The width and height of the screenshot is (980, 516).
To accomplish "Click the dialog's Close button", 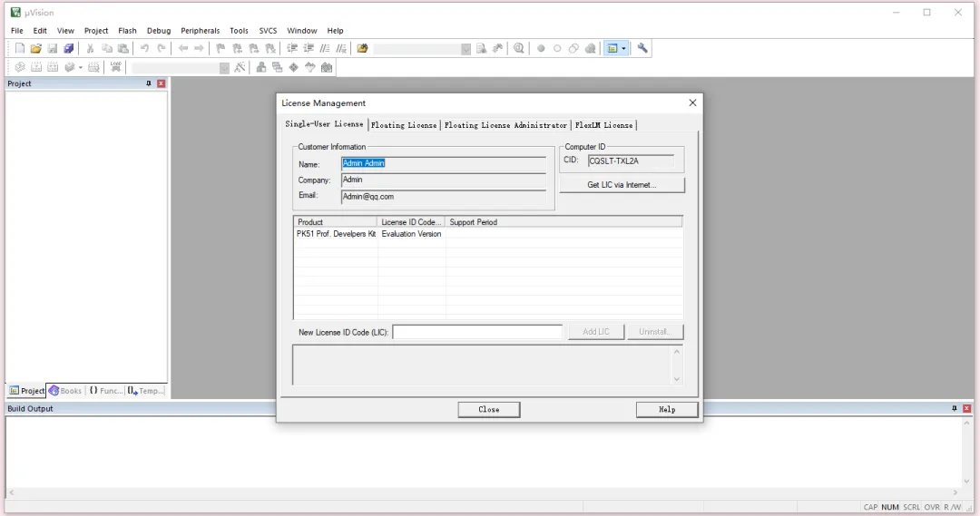I will click(x=489, y=409).
